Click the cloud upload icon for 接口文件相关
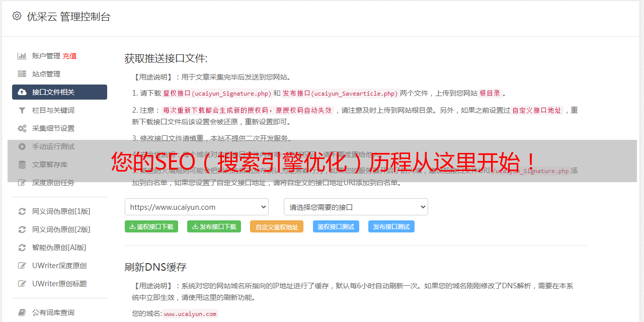This screenshot has width=644, height=322. click(x=22, y=92)
